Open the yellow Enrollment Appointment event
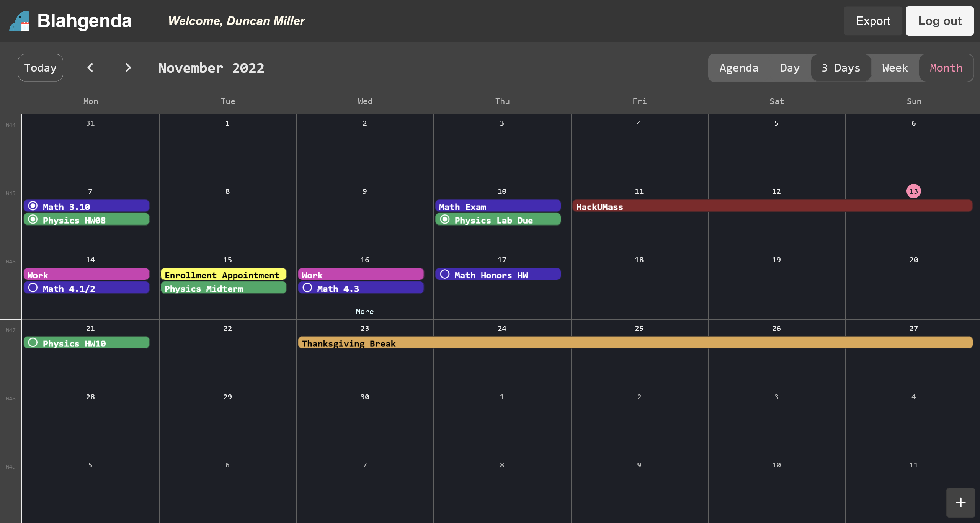 [x=224, y=275]
